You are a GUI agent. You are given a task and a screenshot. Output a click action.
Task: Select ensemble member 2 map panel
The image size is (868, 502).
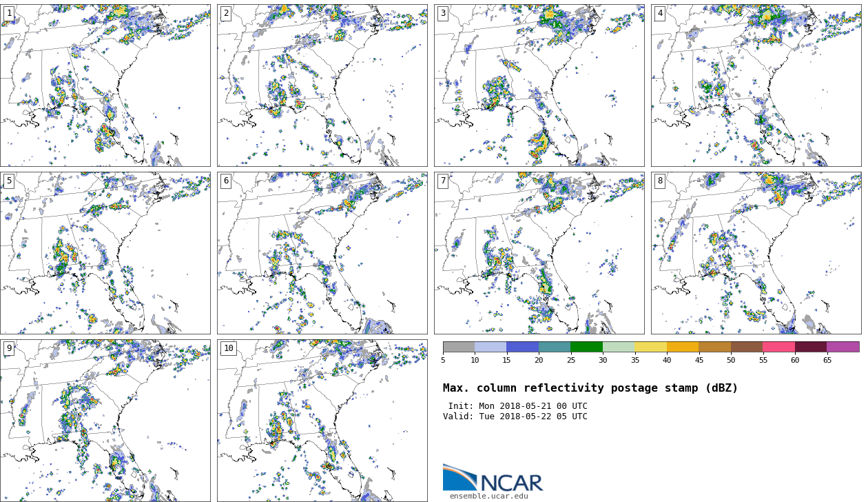coord(322,86)
